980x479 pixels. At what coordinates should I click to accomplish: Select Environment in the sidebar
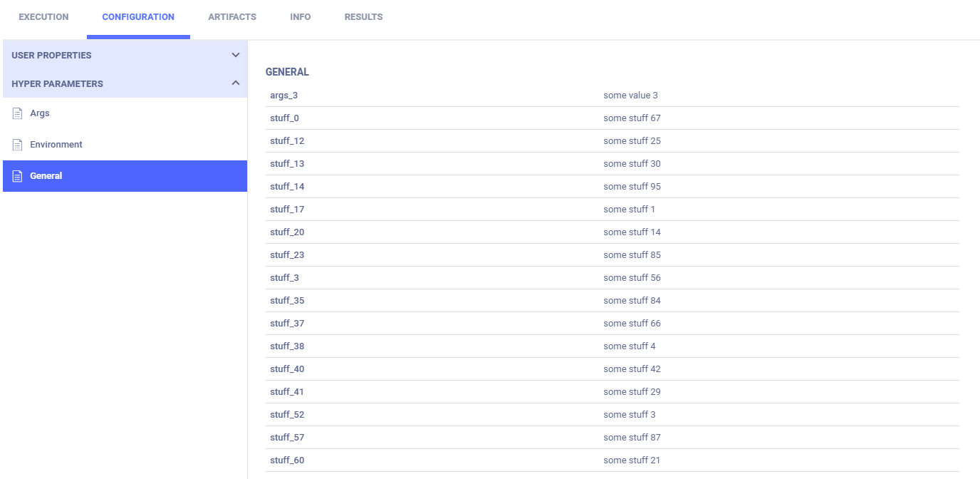56,145
